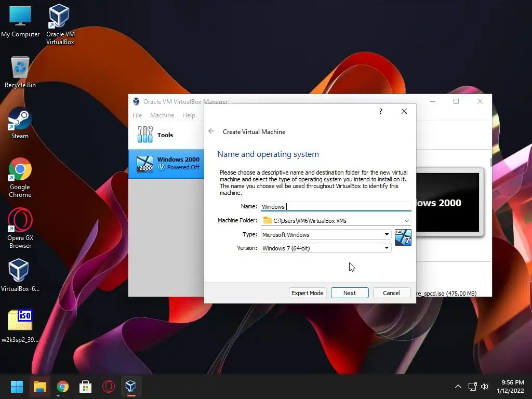This screenshot has width=532, height=399.
Task: Maximize the VirtualBox Manager window
Action: [x=456, y=101]
